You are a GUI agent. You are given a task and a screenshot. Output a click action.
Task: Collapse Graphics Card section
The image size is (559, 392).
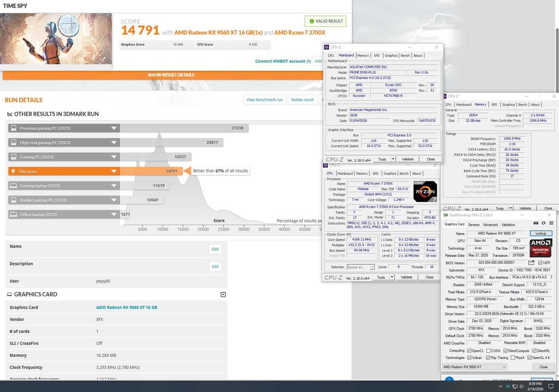coord(223,295)
